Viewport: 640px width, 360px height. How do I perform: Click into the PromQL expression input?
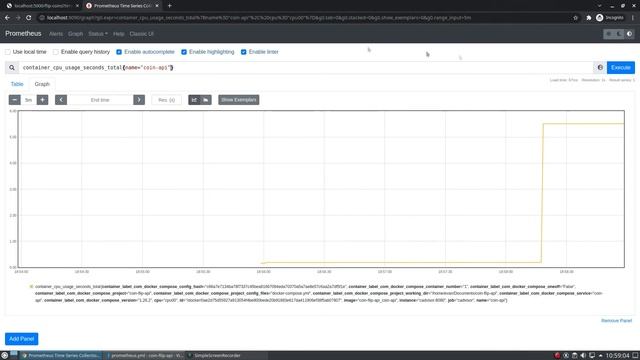click(306, 68)
